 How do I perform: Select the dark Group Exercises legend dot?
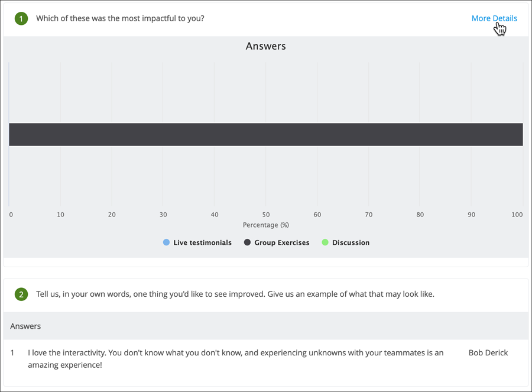[246, 242]
